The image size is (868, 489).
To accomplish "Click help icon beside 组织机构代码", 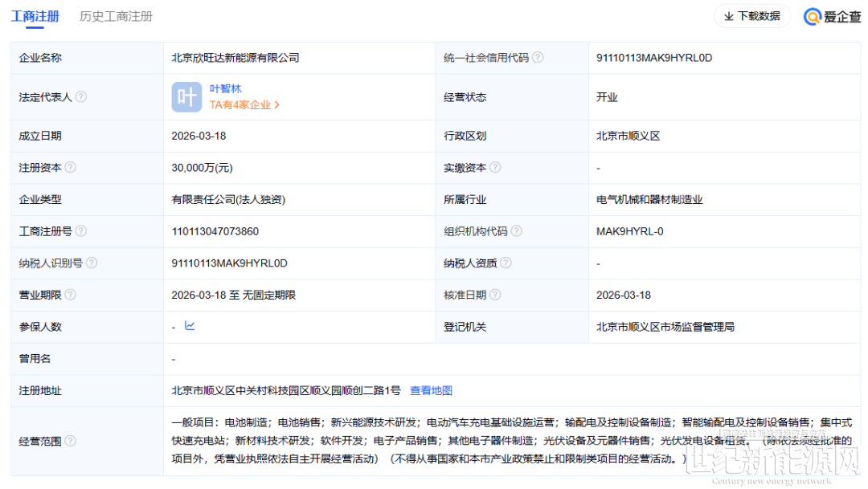I will [516, 231].
